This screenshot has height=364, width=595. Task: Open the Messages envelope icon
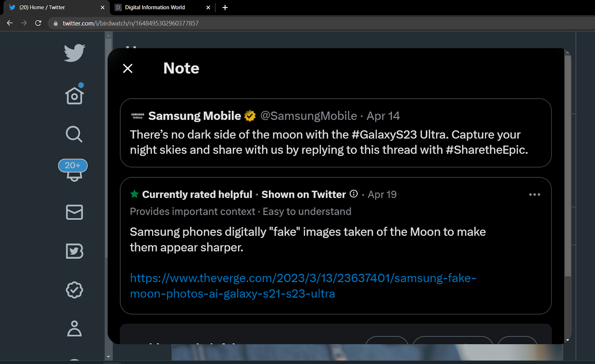(x=74, y=212)
